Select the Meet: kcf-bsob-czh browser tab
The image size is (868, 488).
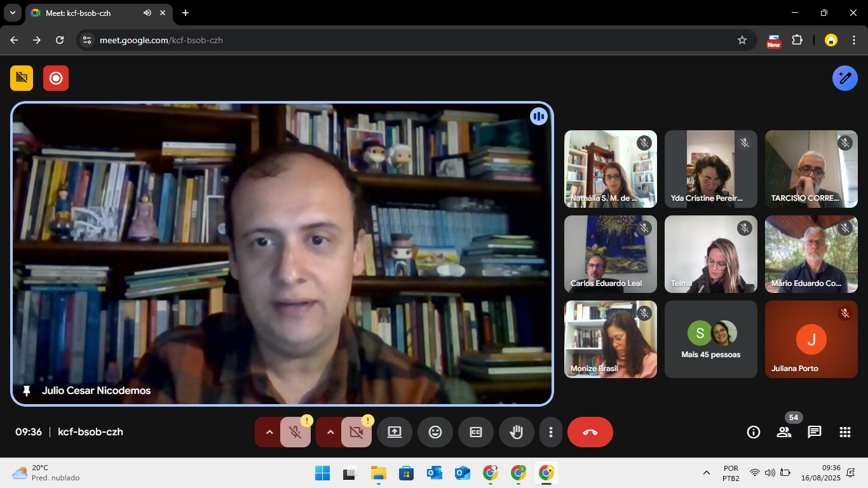point(89,13)
